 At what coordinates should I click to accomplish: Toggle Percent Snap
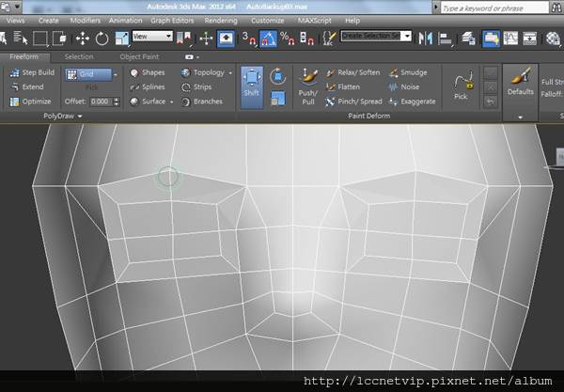[x=288, y=39]
